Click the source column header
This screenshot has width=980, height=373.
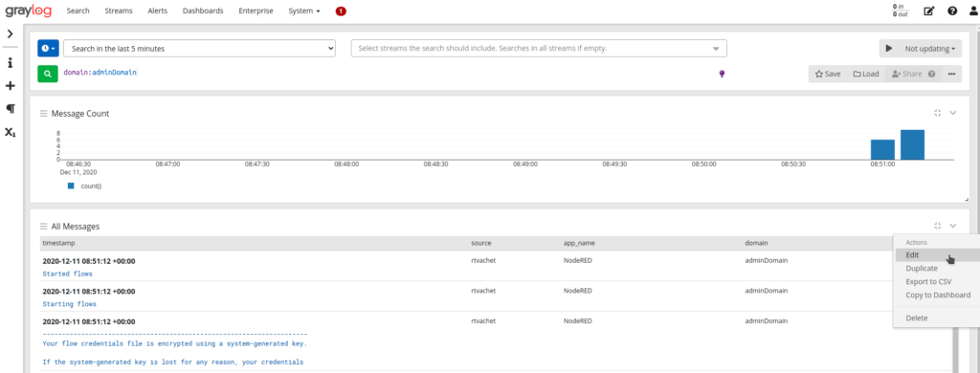tap(480, 242)
